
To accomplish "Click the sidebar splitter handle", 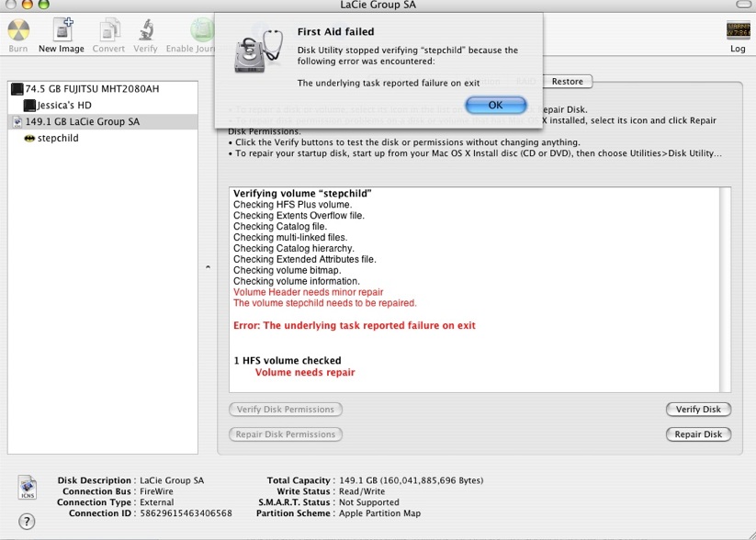I will 208,267.
